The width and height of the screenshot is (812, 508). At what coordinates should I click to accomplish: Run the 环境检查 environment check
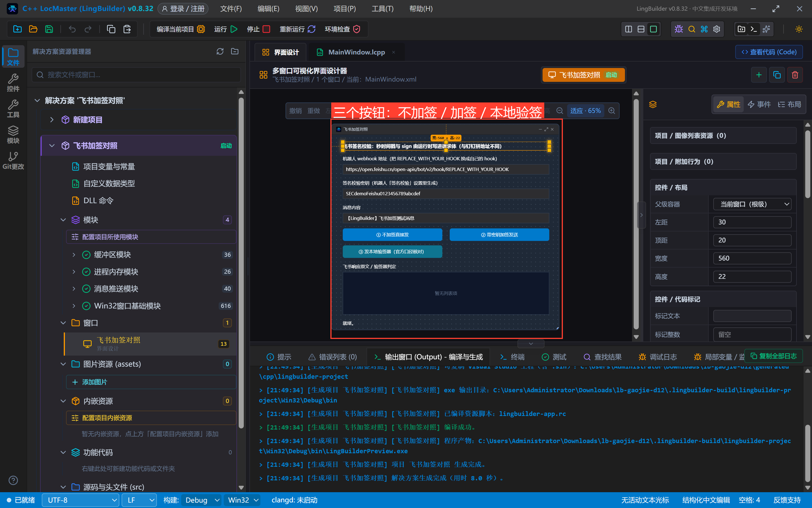[x=342, y=29]
